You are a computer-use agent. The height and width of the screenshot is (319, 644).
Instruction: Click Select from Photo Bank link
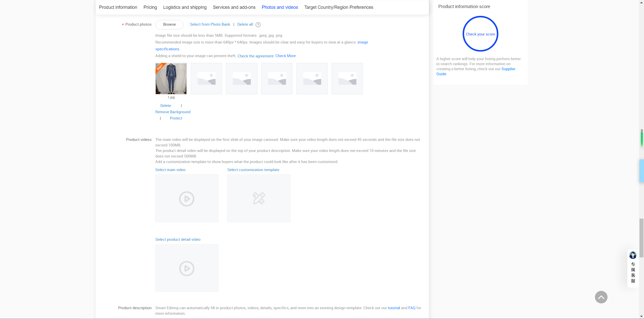pos(210,24)
